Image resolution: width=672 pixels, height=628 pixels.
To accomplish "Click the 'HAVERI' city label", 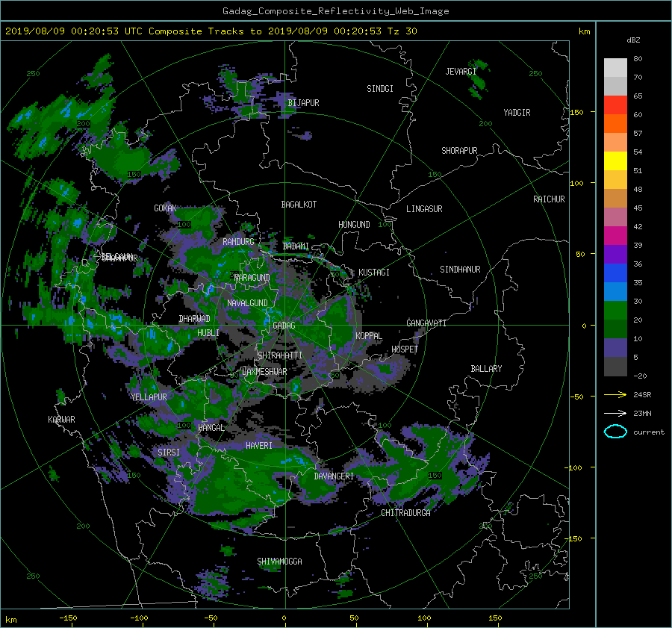I will click(x=259, y=446).
